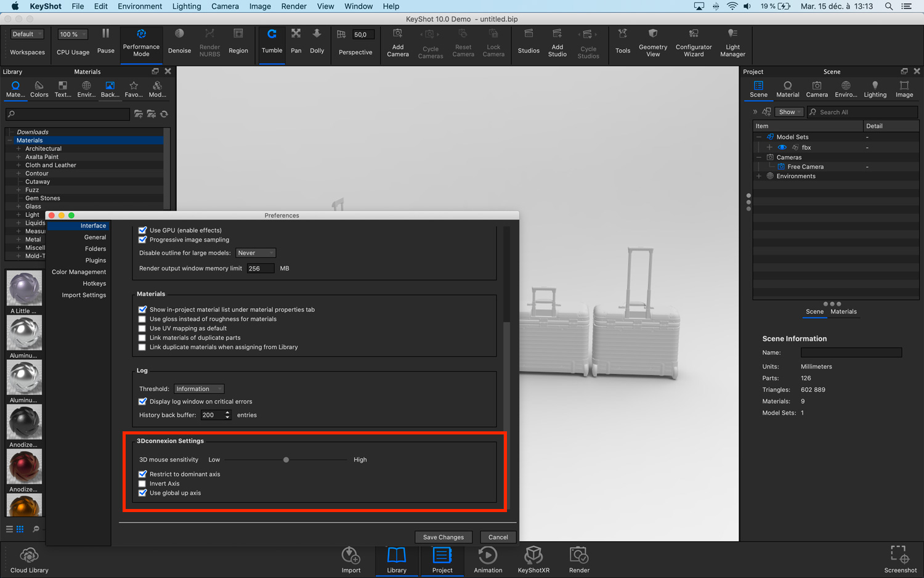Pick the Dolly camera tool
The width and height of the screenshot is (924, 578).
coord(317,41)
